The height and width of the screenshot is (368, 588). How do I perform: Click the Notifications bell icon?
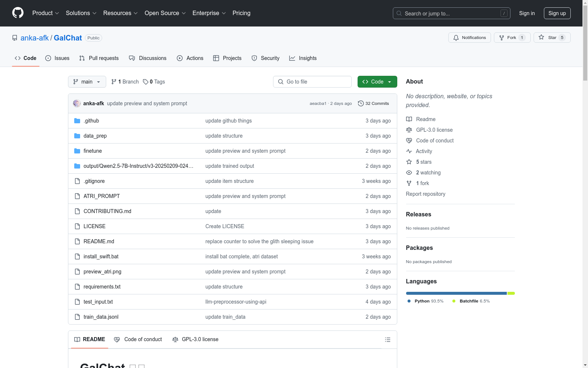(456, 38)
